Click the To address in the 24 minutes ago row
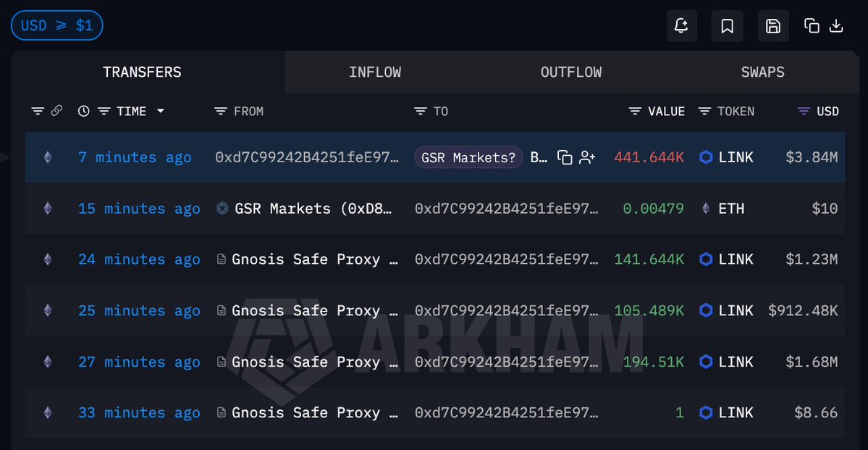 [507, 259]
